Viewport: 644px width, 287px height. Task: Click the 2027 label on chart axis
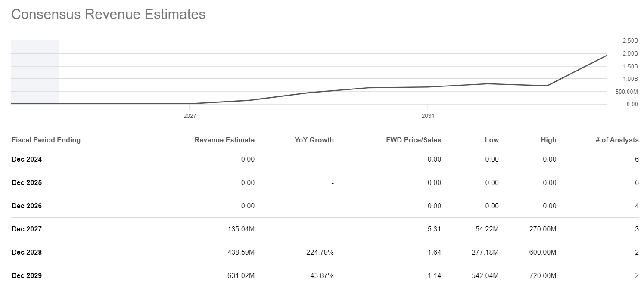point(190,116)
